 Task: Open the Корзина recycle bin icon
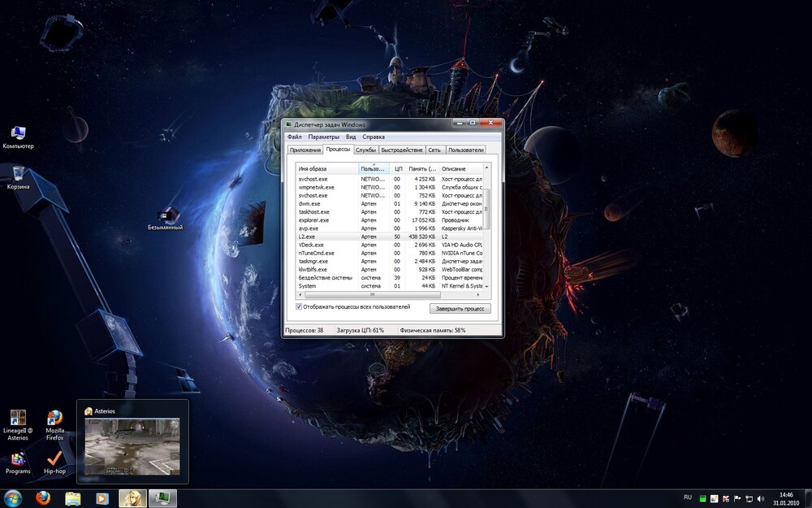[18, 177]
